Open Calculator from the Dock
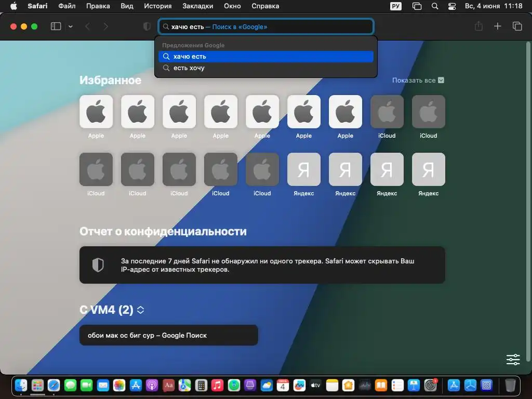Viewport: 532px width, 399px height. pos(201,385)
